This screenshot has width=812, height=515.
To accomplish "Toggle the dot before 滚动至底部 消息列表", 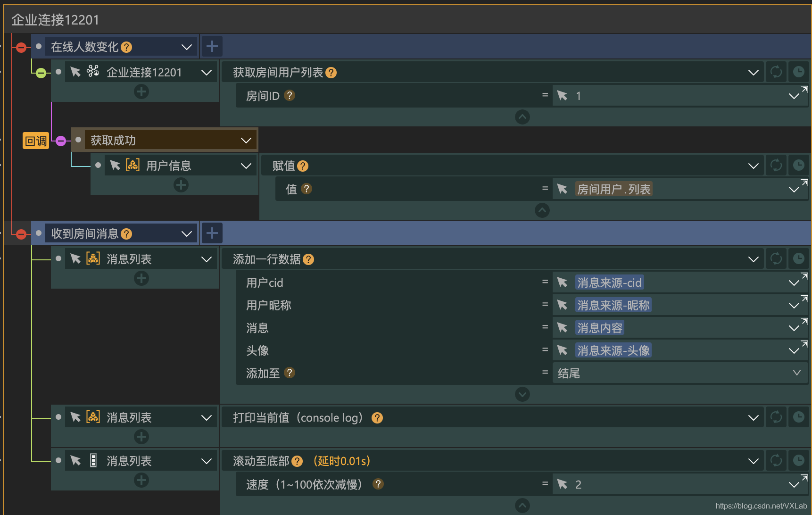I will [x=58, y=460].
